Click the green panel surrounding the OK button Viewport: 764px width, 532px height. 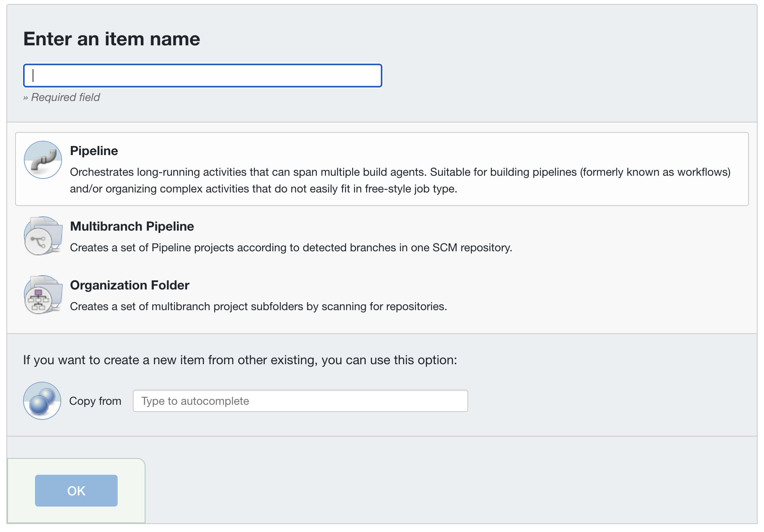[x=131, y=491]
